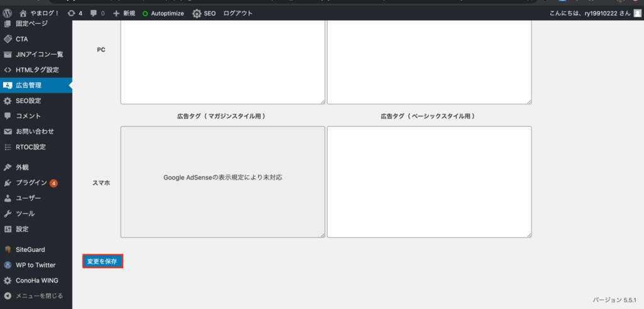644x309 pixels.
Task: Click the SEO設定 gear icon in sidebar
Action: [8, 100]
